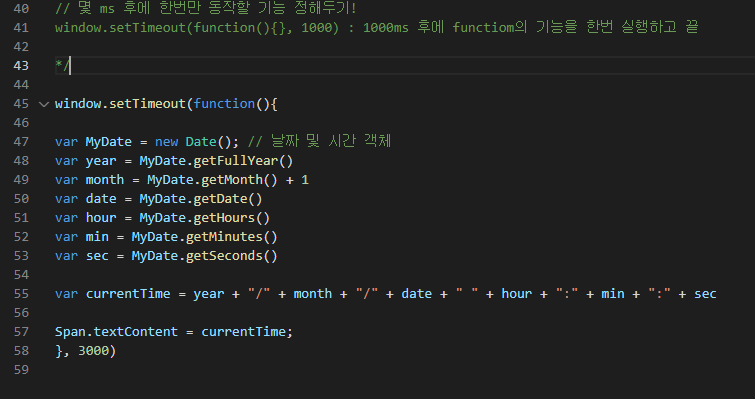Select line number 43 in the gutter
This screenshot has width=755, height=399.
coord(21,65)
